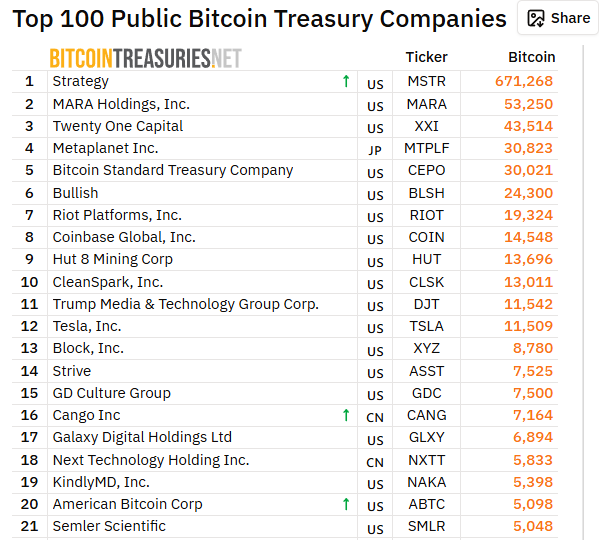Click the CN country code for Cango Inc
This screenshot has width=599, height=540.
(x=375, y=417)
